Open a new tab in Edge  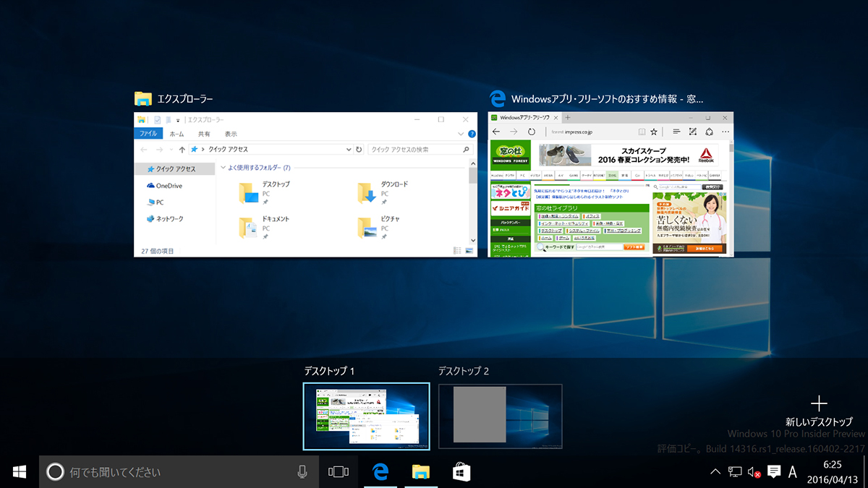coord(569,118)
